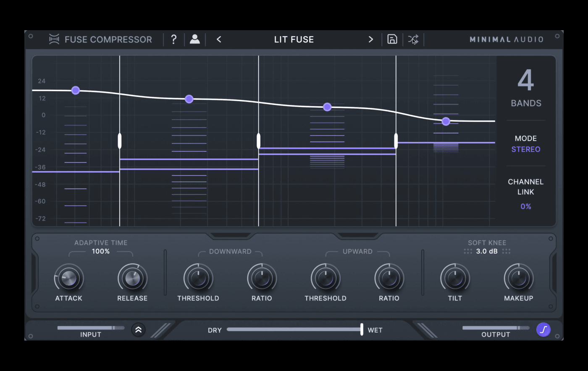Select the second band gain node
Viewport: 588px width, 371px height.
[x=189, y=99]
